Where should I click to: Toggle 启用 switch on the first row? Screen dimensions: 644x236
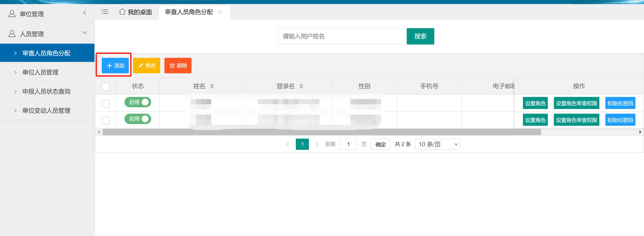(138, 102)
